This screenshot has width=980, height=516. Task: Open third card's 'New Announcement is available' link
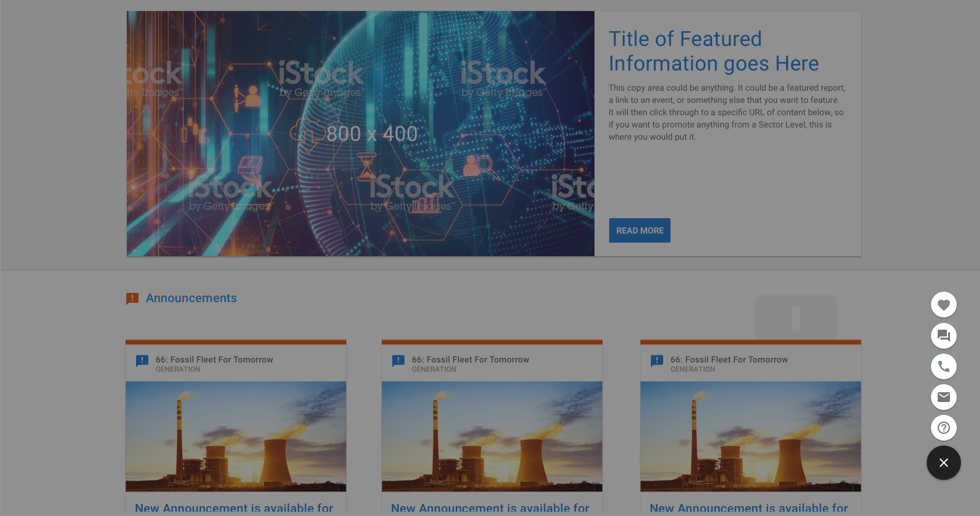click(749, 508)
